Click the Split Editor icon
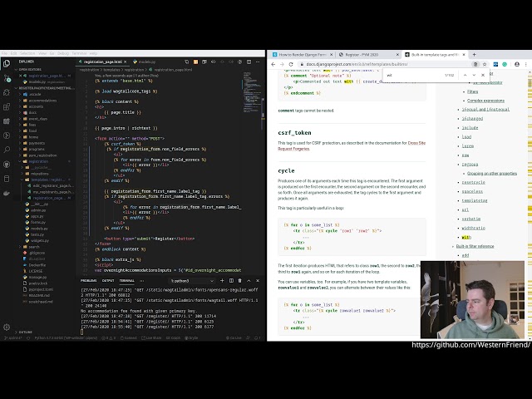Screen dimensions: 532x399 [x=249, y=62]
